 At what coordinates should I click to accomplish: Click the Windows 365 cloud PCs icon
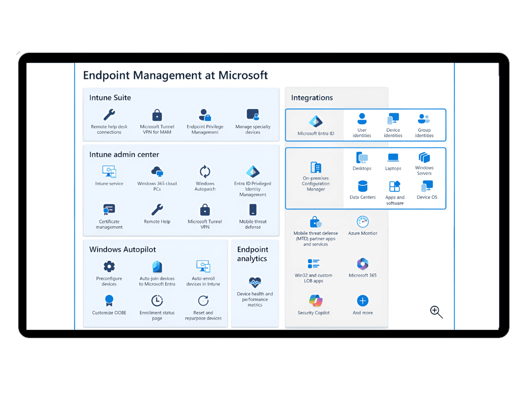pyautogui.click(x=157, y=172)
